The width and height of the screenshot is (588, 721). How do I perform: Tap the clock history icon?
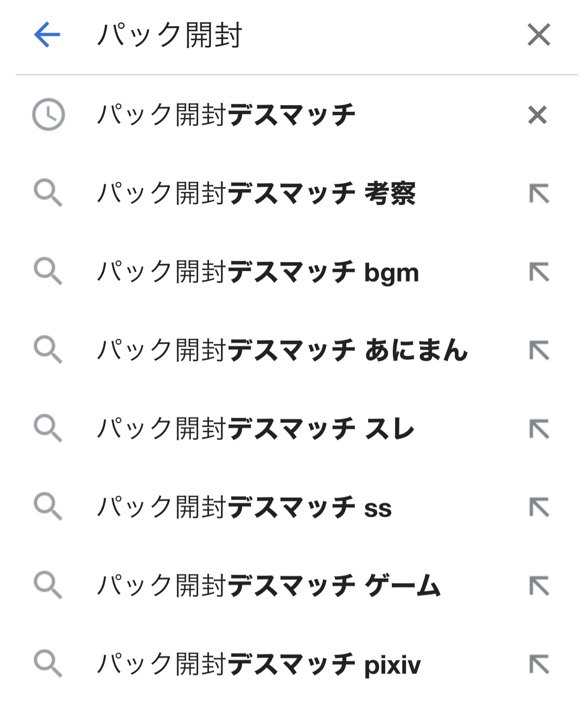click(x=48, y=115)
